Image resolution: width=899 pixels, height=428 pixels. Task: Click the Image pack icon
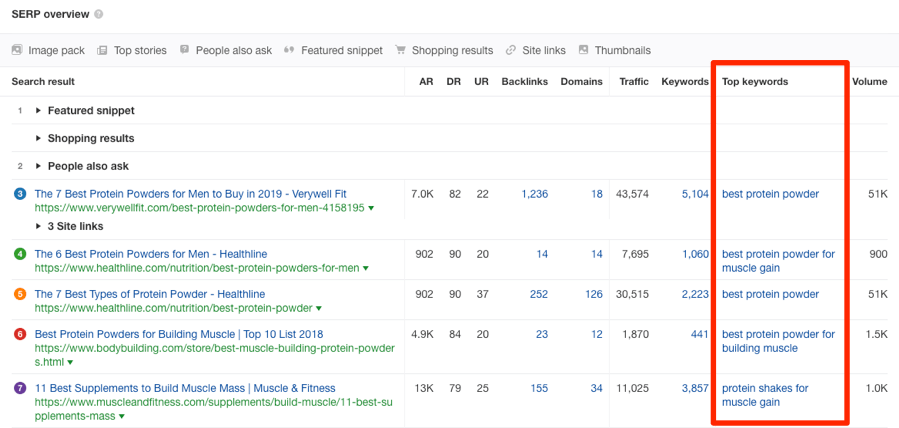pos(17,50)
